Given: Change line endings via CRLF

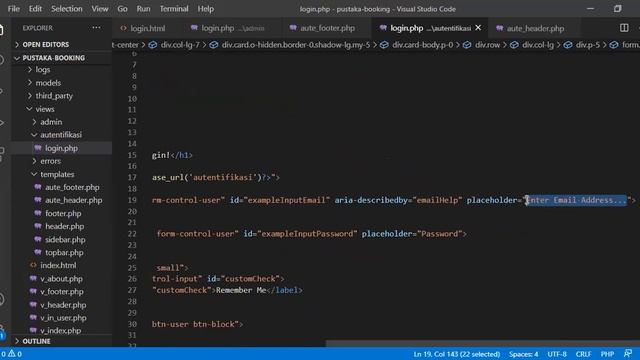Looking at the screenshot, I should point(583,354).
